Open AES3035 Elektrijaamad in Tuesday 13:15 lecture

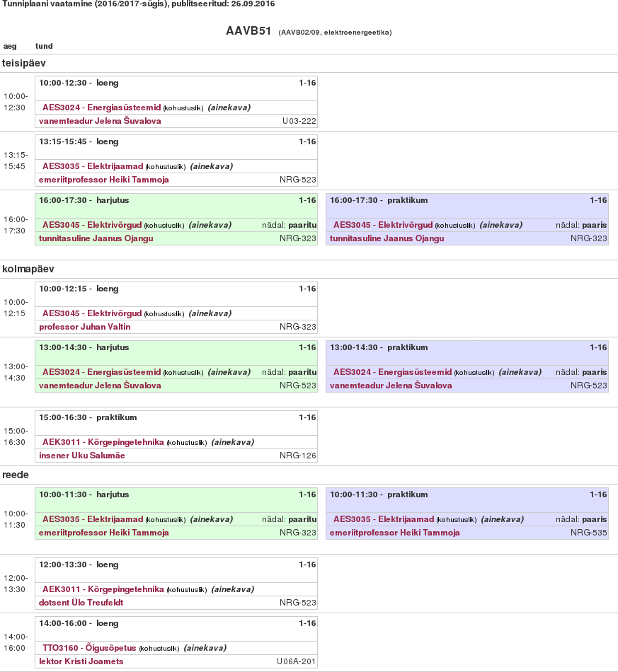(93, 166)
